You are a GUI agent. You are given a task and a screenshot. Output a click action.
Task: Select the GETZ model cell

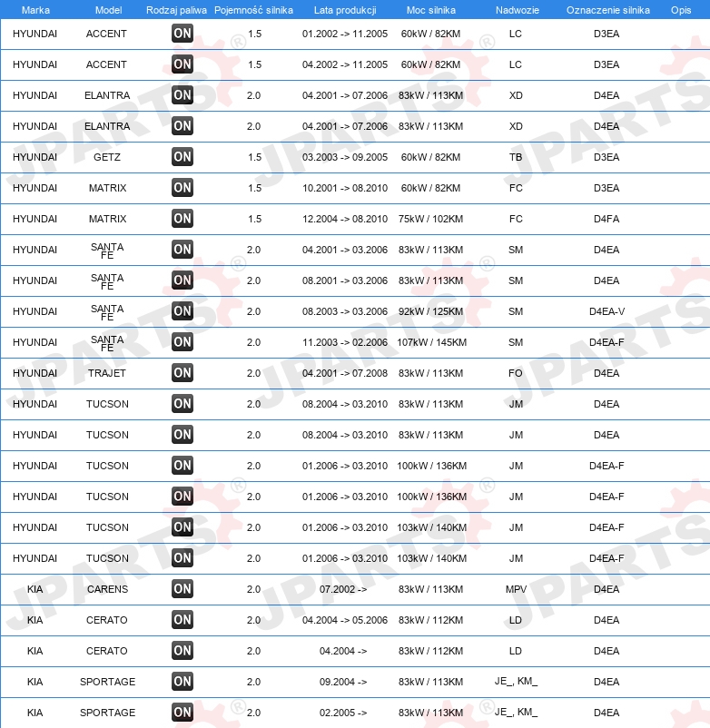pyautogui.click(x=107, y=157)
